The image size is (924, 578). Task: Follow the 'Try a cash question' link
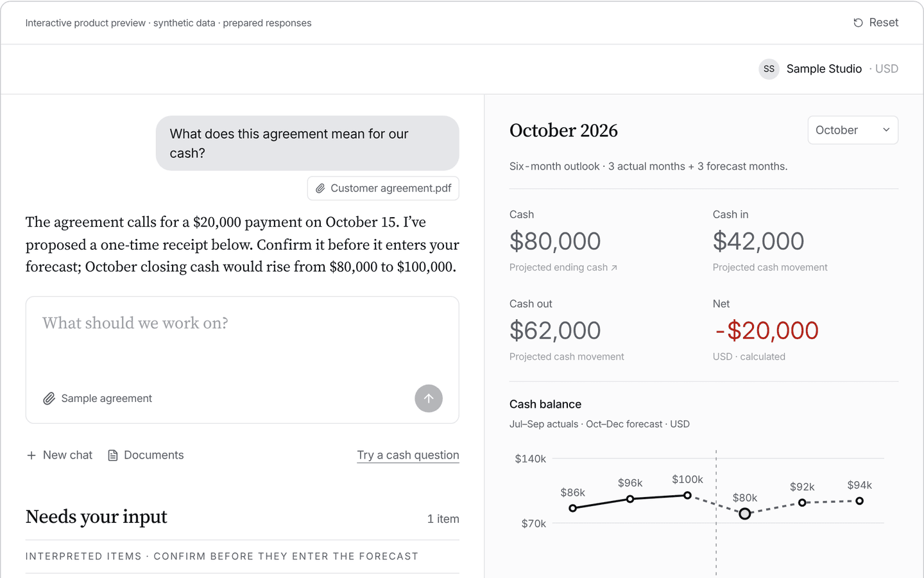click(x=408, y=455)
